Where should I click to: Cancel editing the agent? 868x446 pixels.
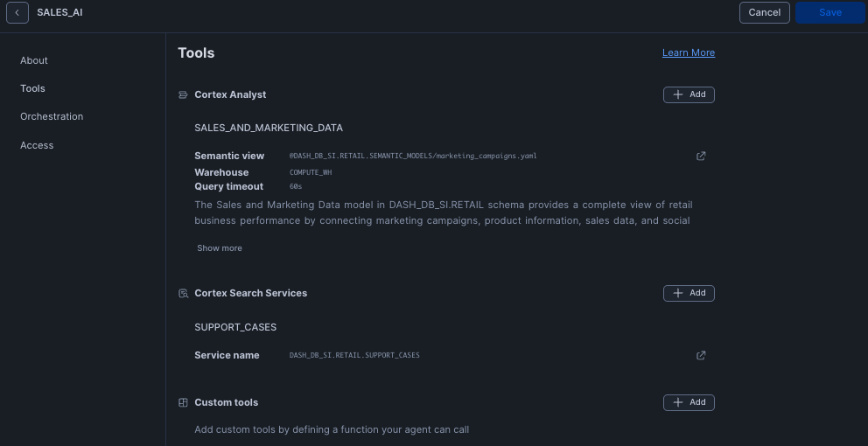click(765, 13)
